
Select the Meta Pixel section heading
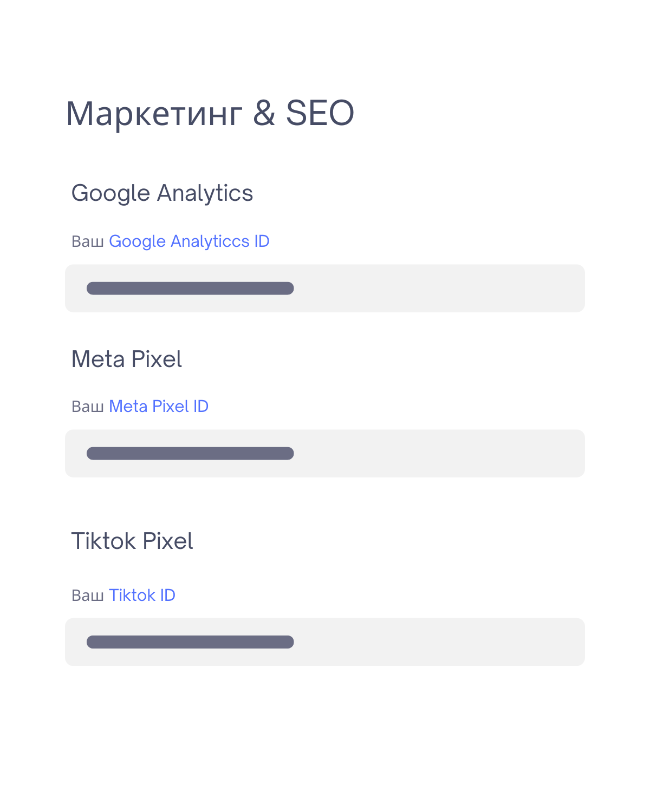127,359
